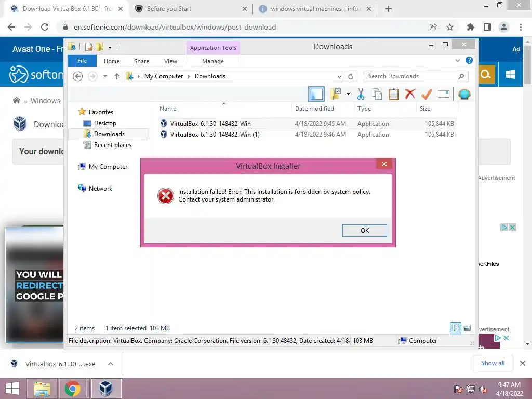
Task: Click My Computer in address breadcrumb
Action: point(164,76)
